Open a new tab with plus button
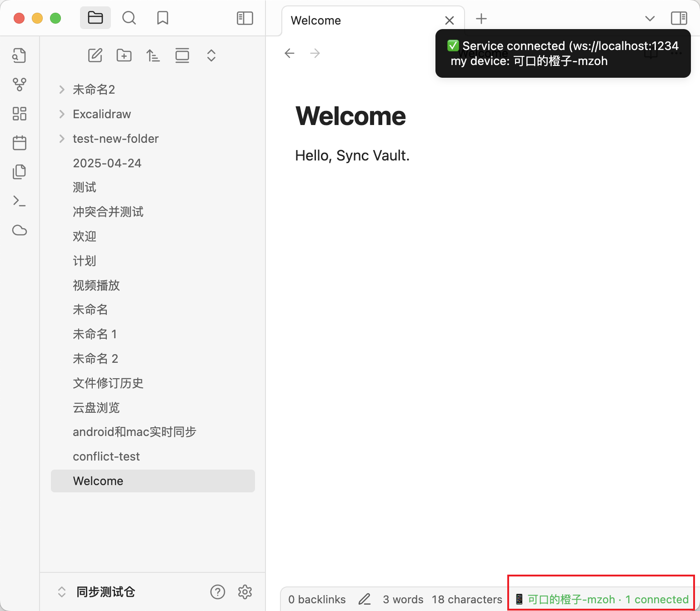 coord(481,19)
